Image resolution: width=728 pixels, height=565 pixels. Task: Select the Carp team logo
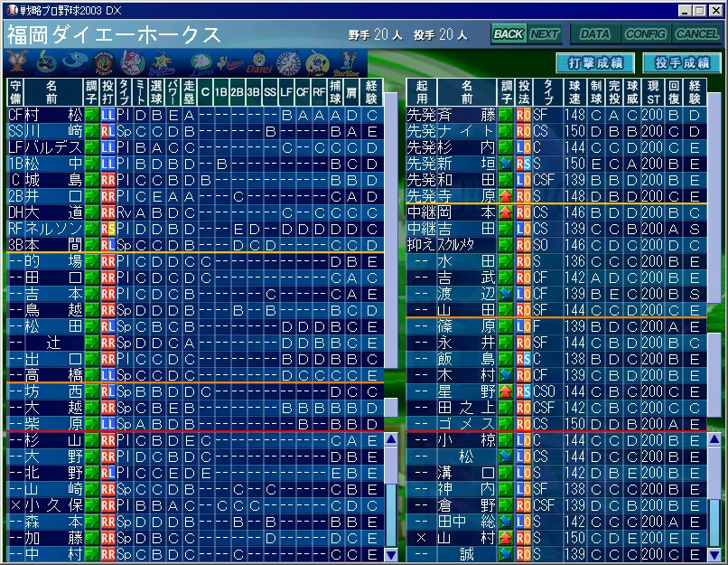(x=133, y=62)
